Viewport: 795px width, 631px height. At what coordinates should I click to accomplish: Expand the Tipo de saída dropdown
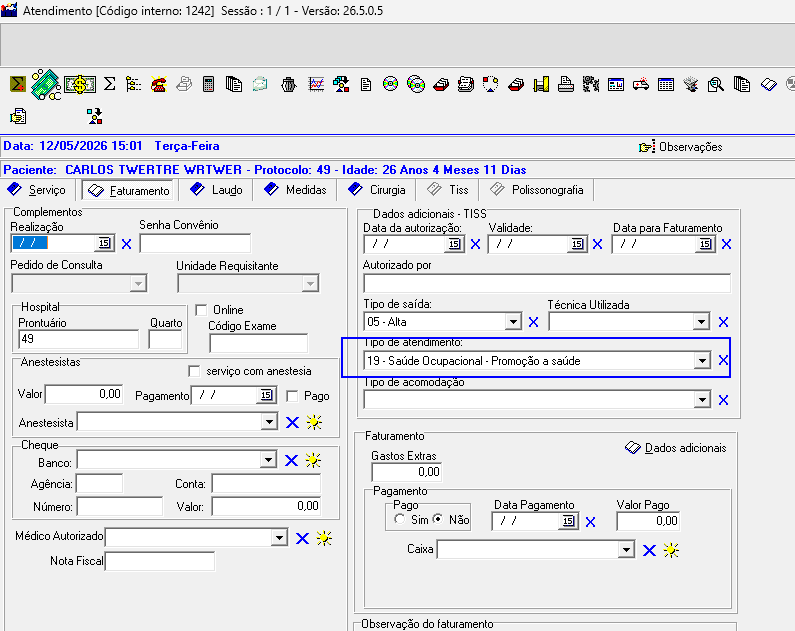click(x=513, y=322)
